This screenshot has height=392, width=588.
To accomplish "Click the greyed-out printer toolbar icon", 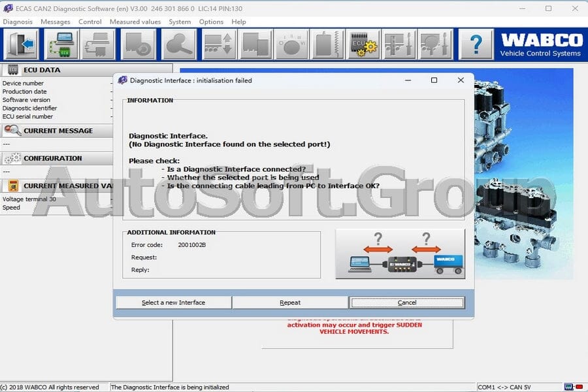I will (x=98, y=44).
